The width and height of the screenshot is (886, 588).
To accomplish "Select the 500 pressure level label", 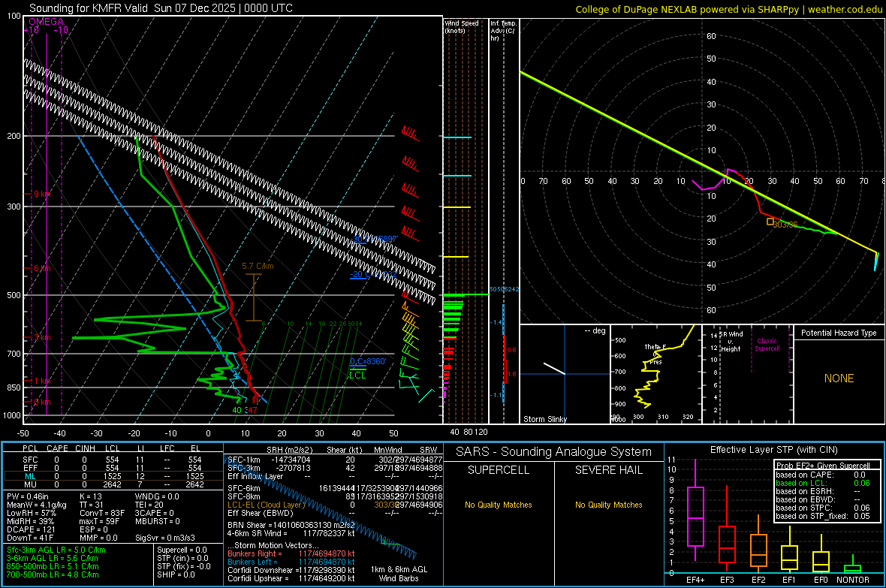I will coord(14,295).
